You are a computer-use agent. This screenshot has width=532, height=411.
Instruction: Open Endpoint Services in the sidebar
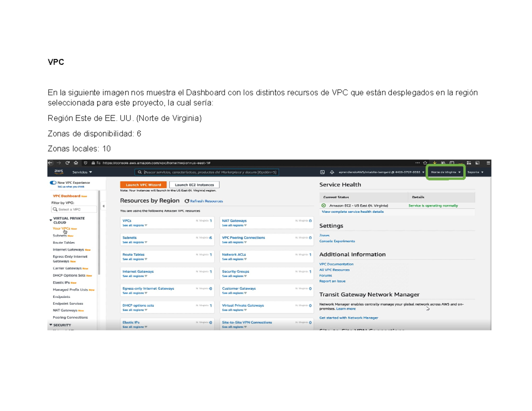tap(68, 304)
